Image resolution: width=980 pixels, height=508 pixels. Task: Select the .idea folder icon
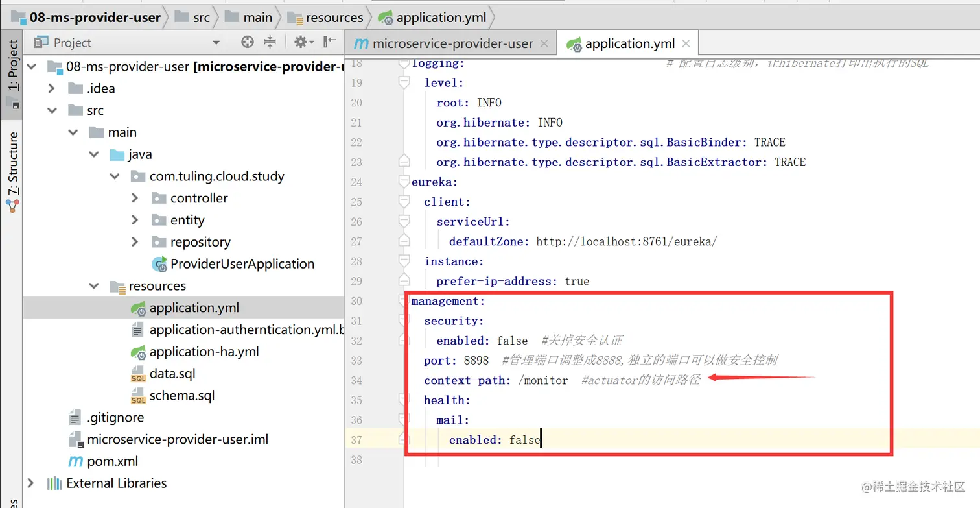pos(76,88)
